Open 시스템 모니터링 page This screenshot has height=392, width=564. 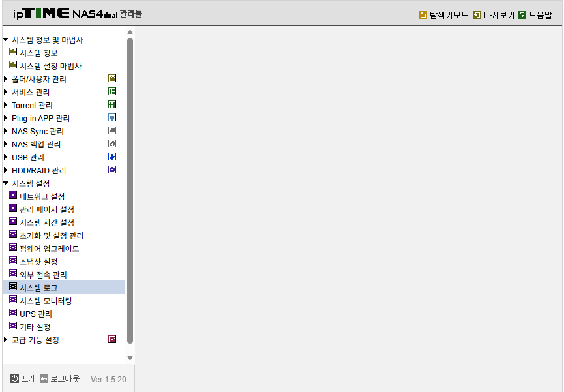46,301
